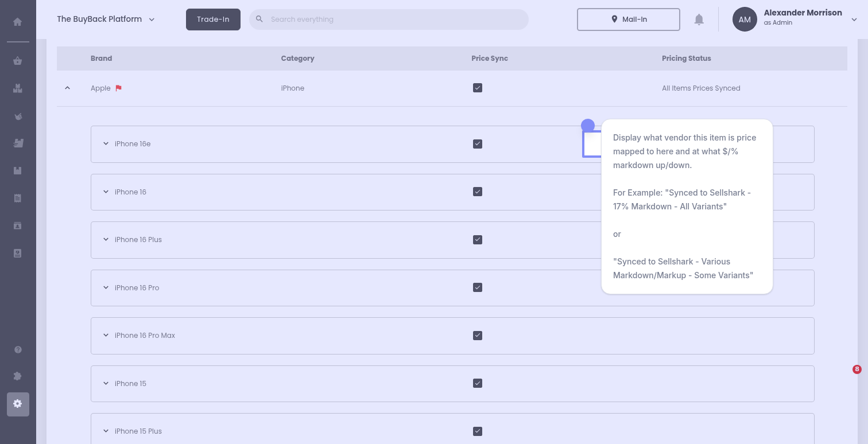Viewport: 868px width, 444px height.
Task: Uncheck Price Sync for Apple brand
Action: click(477, 88)
